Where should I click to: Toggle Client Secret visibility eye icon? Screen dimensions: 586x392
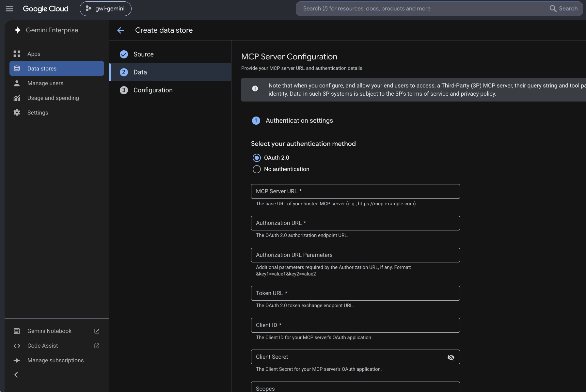click(x=451, y=357)
